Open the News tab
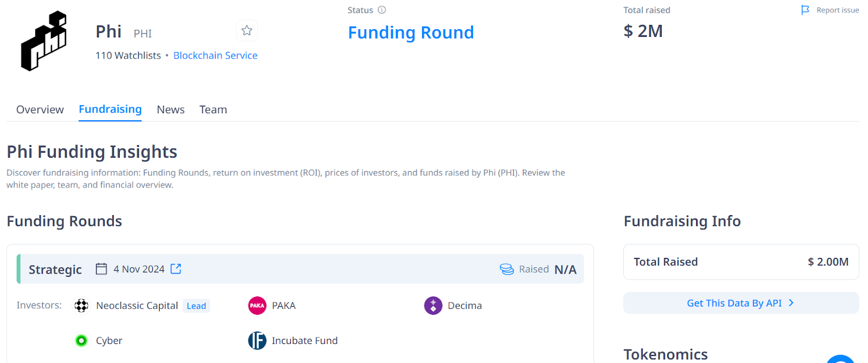This screenshot has width=868, height=363. pos(171,109)
